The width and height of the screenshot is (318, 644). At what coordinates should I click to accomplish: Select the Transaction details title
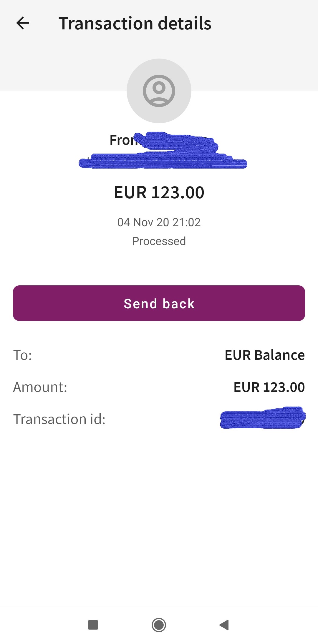pos(135,24)
